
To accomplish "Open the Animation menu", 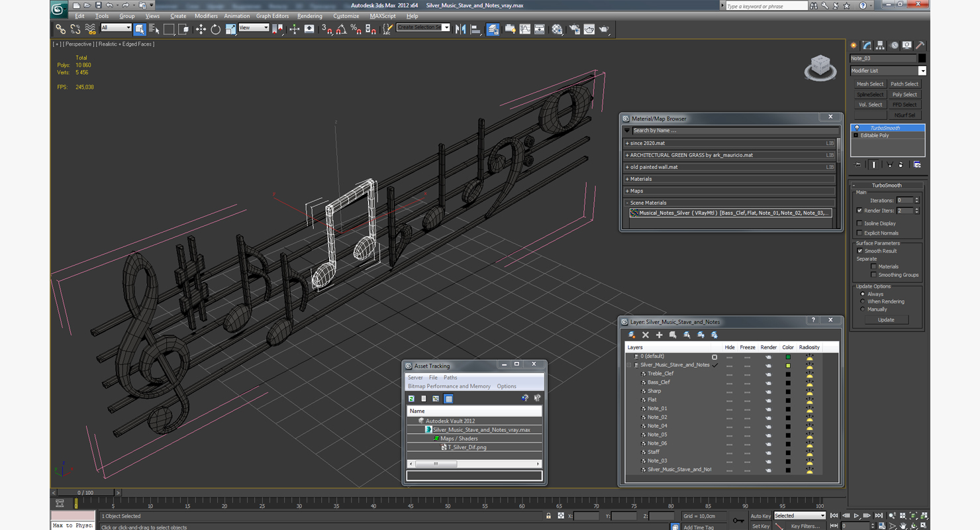I will tap(236, 16).
